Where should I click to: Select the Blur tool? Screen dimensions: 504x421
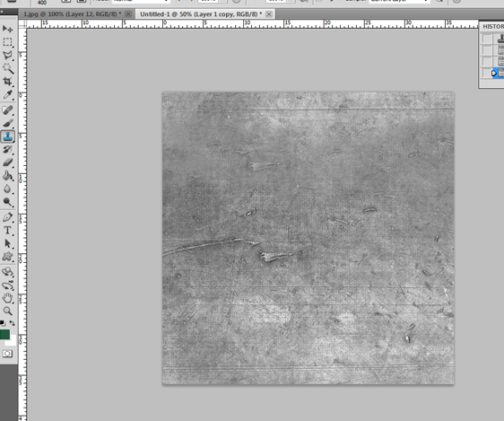(7, 189)
